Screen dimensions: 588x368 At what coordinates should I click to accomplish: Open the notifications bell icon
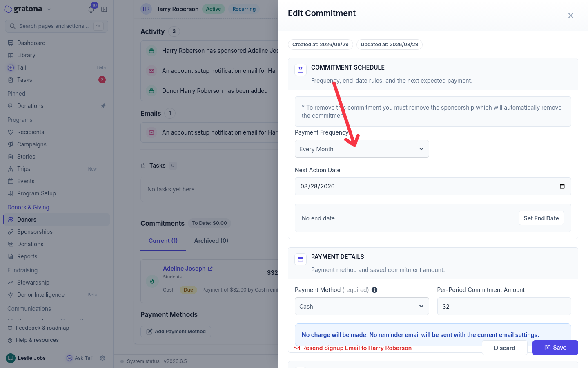pyautogui.click(x=91, y=9)
